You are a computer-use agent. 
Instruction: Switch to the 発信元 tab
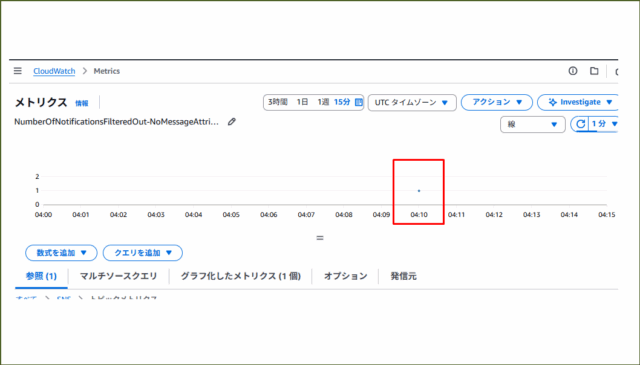[x=403, y=276]
